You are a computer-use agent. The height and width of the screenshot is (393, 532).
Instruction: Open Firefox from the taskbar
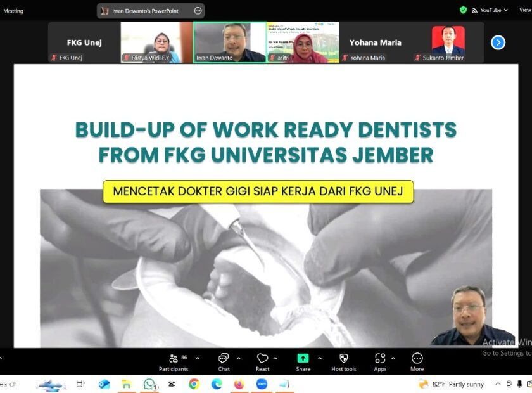click(239, 384)
